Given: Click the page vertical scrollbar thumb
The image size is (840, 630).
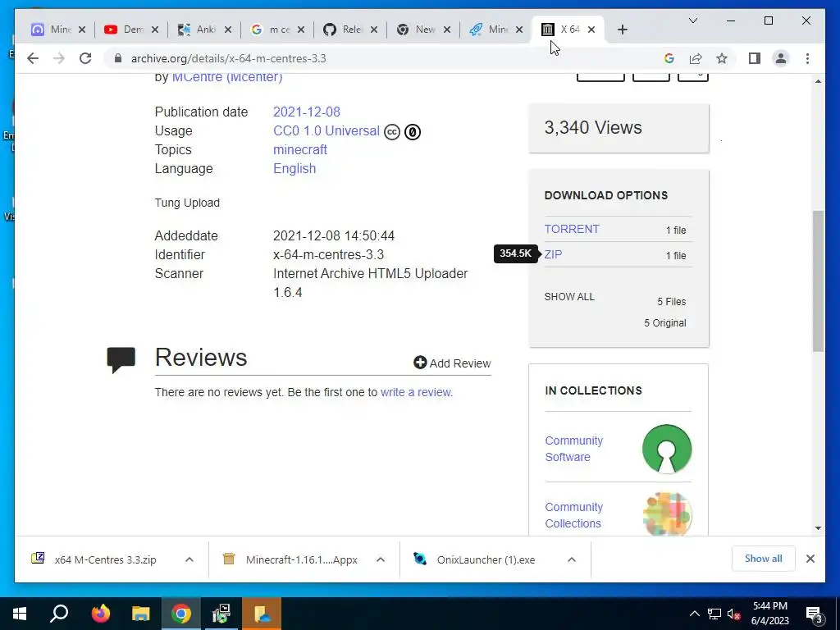Looking at the screenshot, I should point(818,281).
